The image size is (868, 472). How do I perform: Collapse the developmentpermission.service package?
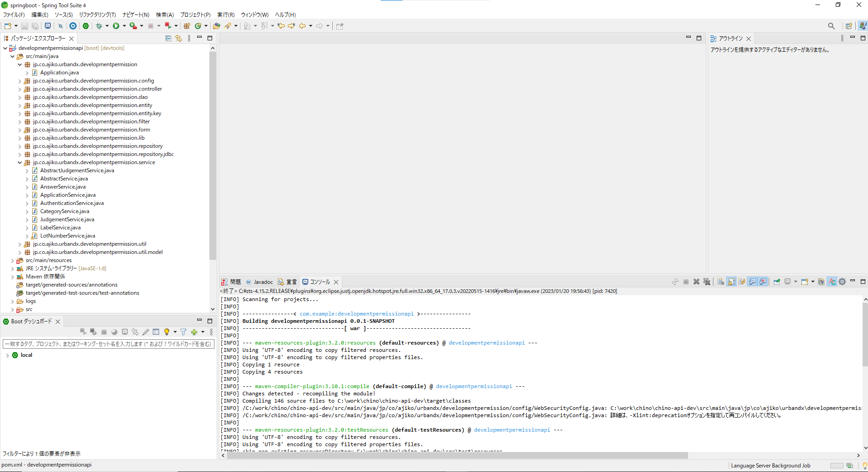tap(19, 162)
